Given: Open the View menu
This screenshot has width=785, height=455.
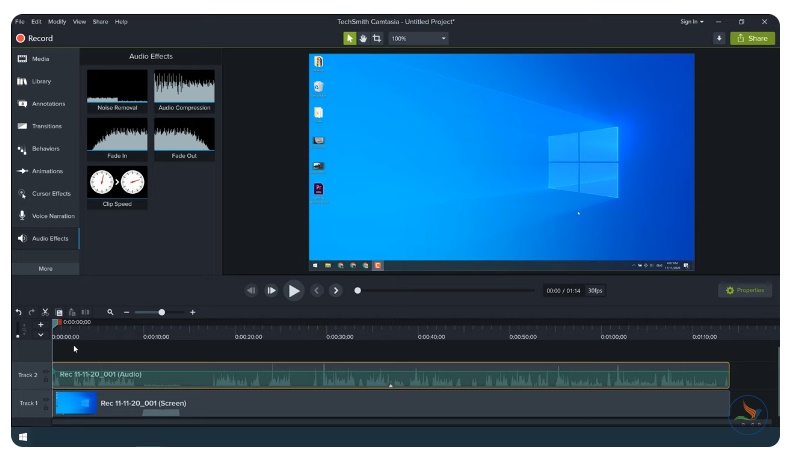Looking at the screenshot, I should coord(79,22).
